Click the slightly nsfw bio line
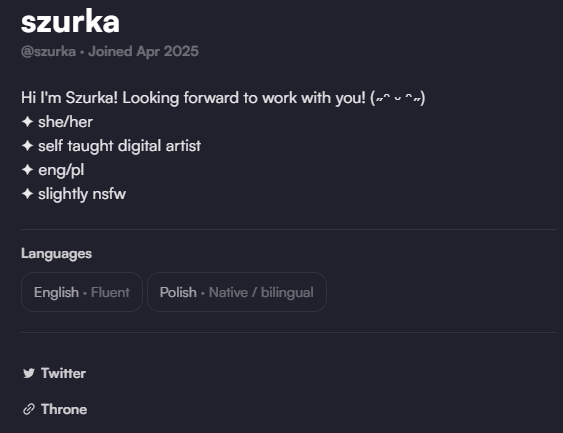 click(82, 194)
